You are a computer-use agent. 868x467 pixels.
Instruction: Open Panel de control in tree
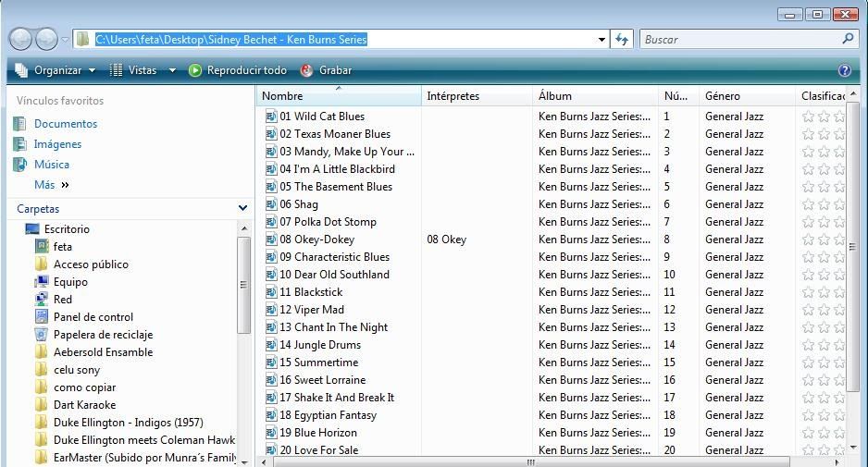[93, 317]
